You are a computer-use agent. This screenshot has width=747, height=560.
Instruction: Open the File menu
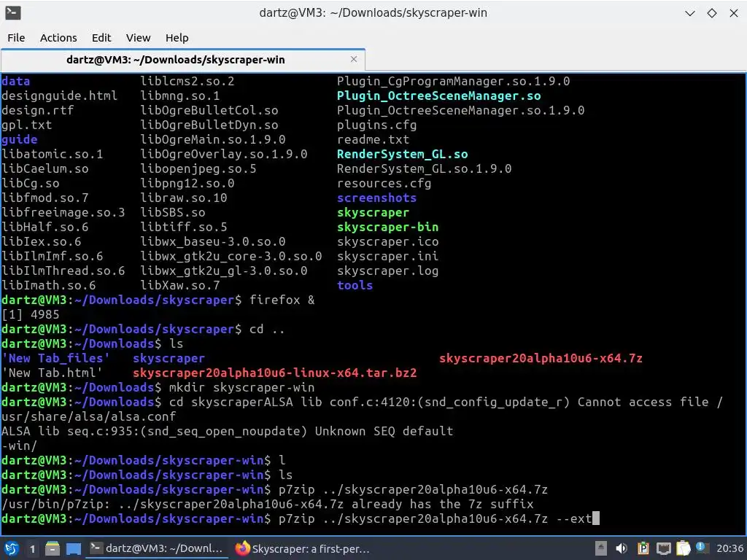coord(16,38)
